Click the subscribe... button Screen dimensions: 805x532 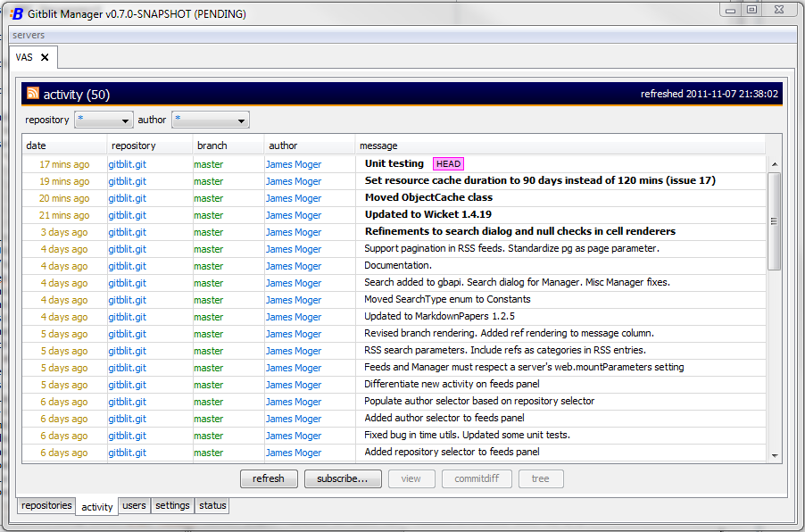[x=343, y=478]
